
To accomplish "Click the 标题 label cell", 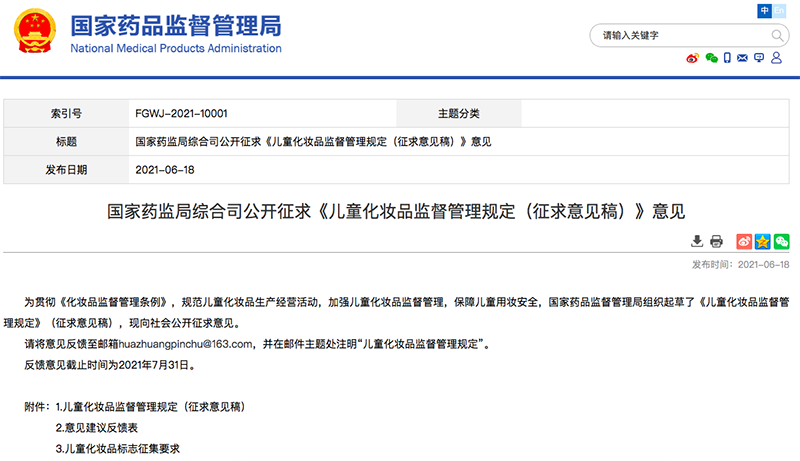I will tap(66, 142).
